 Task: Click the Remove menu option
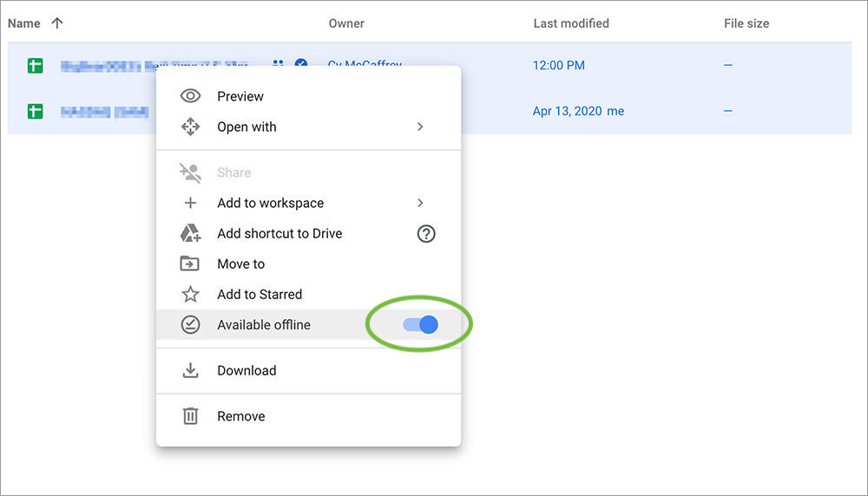[x=241, y=416]
